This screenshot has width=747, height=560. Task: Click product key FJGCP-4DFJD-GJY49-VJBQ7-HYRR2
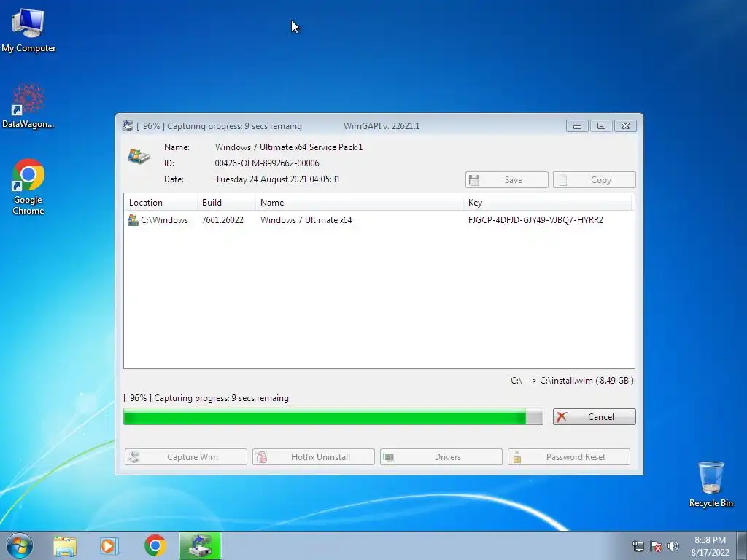point(535,220)
